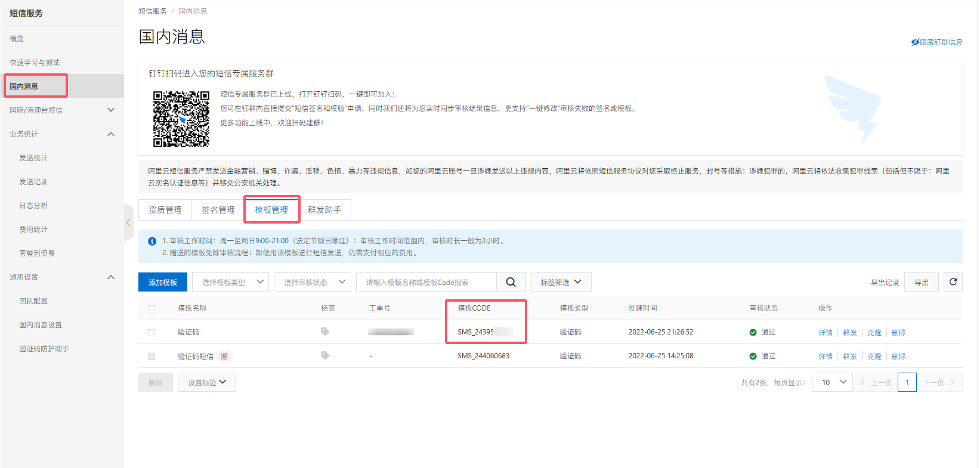Click the 上一页 pagination button

(x=875, y=382)
